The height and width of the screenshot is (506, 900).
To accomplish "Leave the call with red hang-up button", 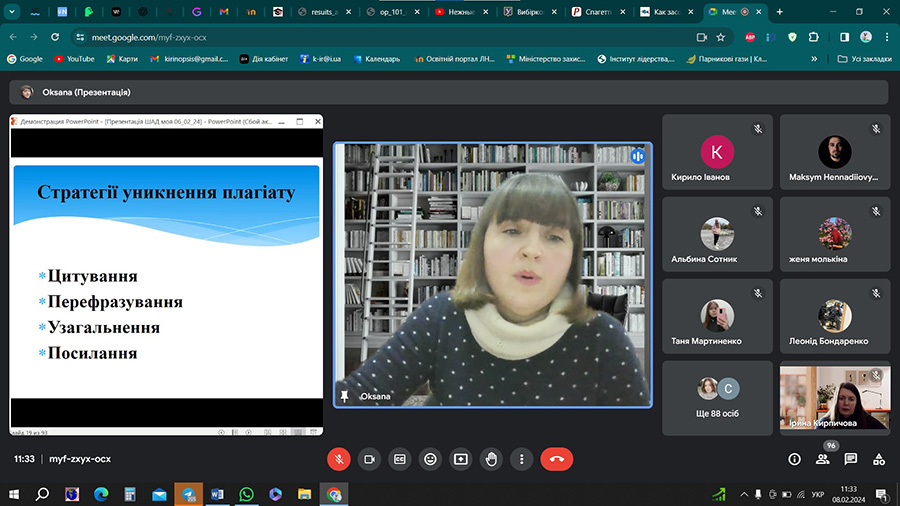I will pyautogui.click(x=557, y=459).
